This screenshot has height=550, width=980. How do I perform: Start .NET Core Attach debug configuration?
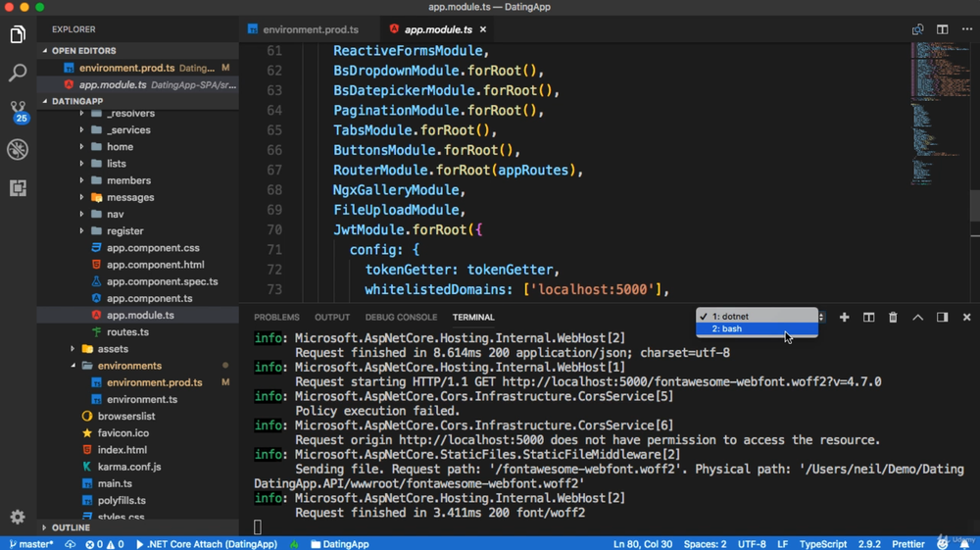click(x=206, y=544)
